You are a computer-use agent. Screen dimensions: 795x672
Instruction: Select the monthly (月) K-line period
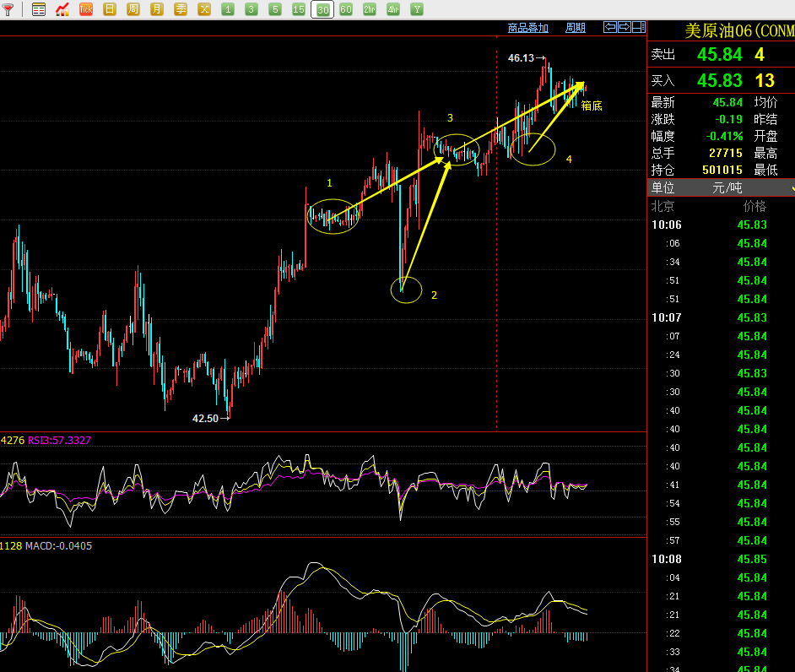point(157,9)
